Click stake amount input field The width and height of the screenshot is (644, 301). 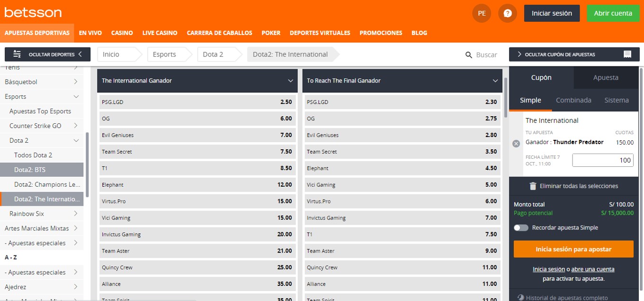[x=602, y=160]
